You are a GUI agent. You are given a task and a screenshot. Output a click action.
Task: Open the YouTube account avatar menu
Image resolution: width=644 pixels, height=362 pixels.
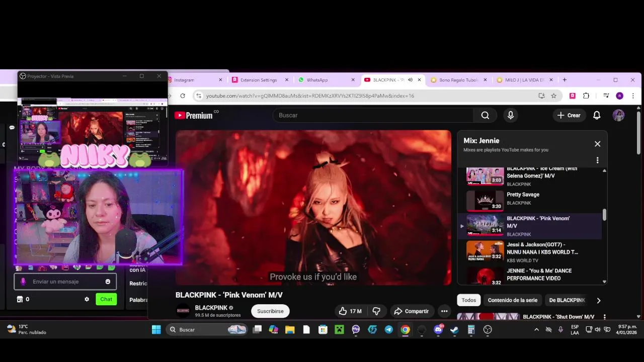[x=618, y=115]
